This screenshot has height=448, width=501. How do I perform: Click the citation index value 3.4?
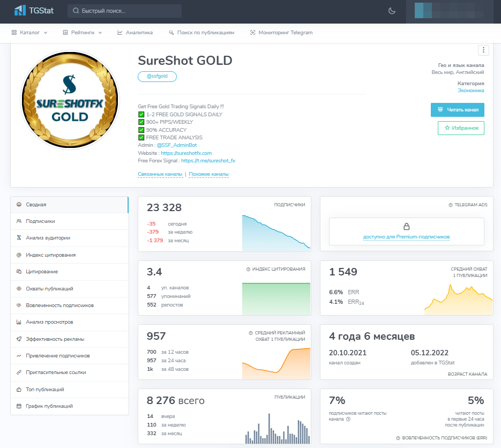tap(154, 272)
